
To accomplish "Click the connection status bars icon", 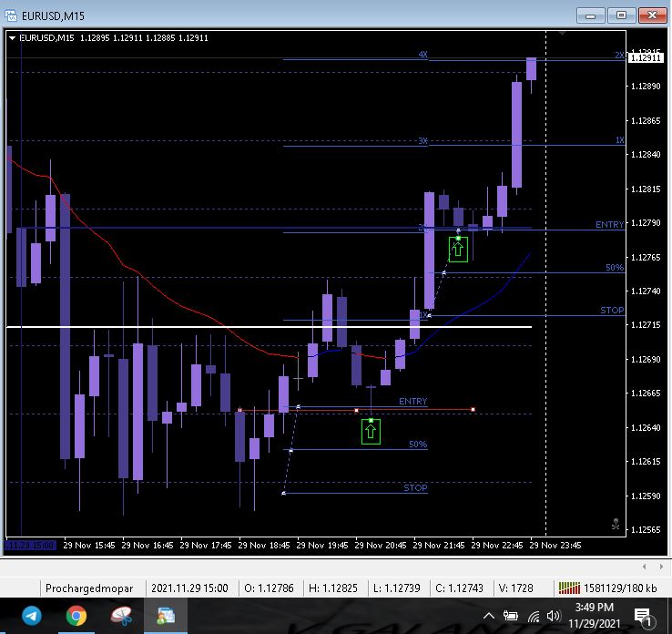I will [x=569, y=588].
